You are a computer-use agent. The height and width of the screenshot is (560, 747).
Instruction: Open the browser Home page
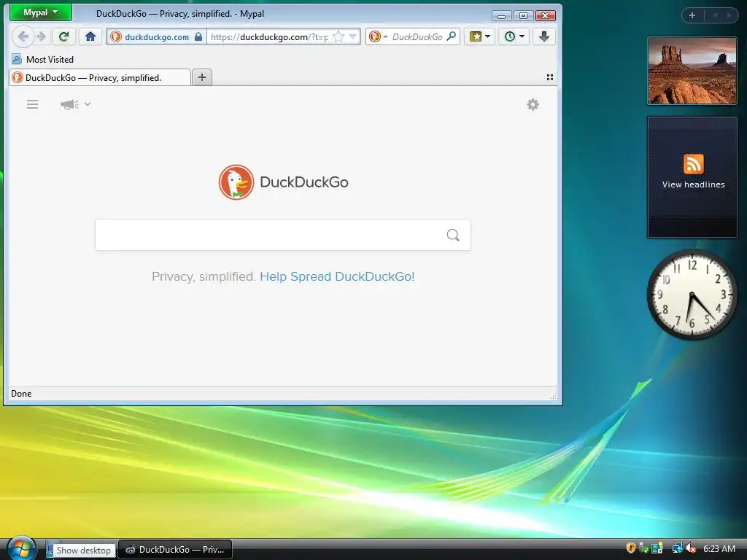point(90,36)
